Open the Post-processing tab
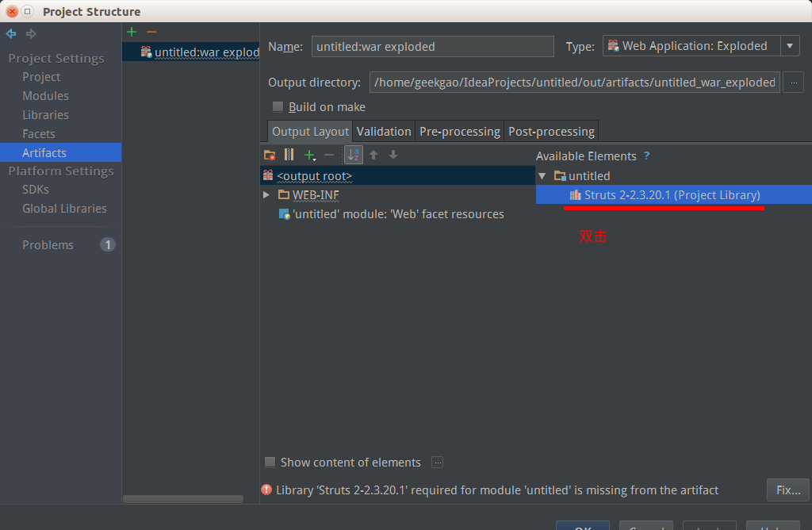 click(552, 132)
